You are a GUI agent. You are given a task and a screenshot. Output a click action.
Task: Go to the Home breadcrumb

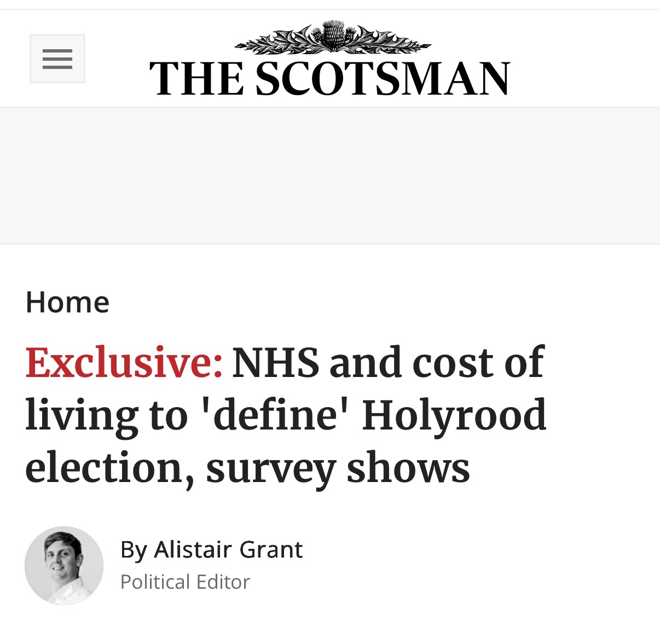click(x=67, y=302)
